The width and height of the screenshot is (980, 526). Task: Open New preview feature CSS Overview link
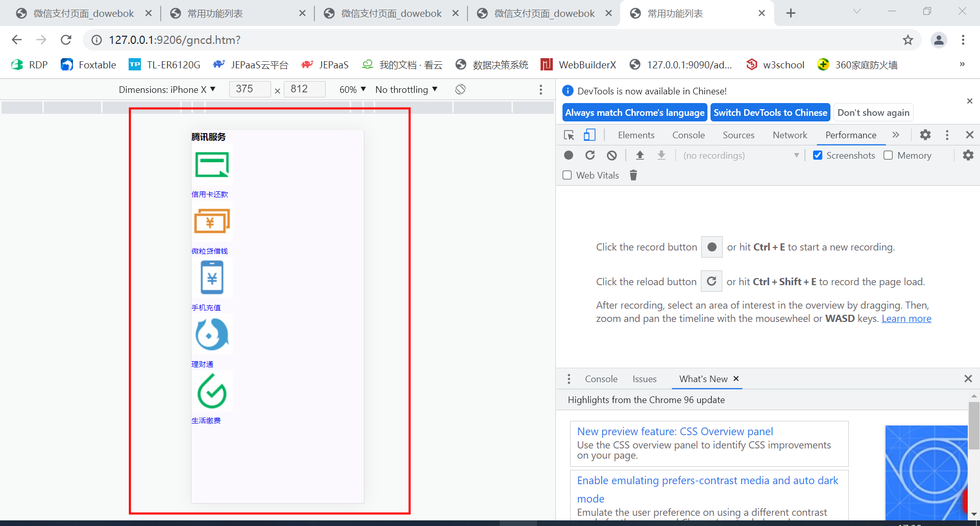click(675, 431)
